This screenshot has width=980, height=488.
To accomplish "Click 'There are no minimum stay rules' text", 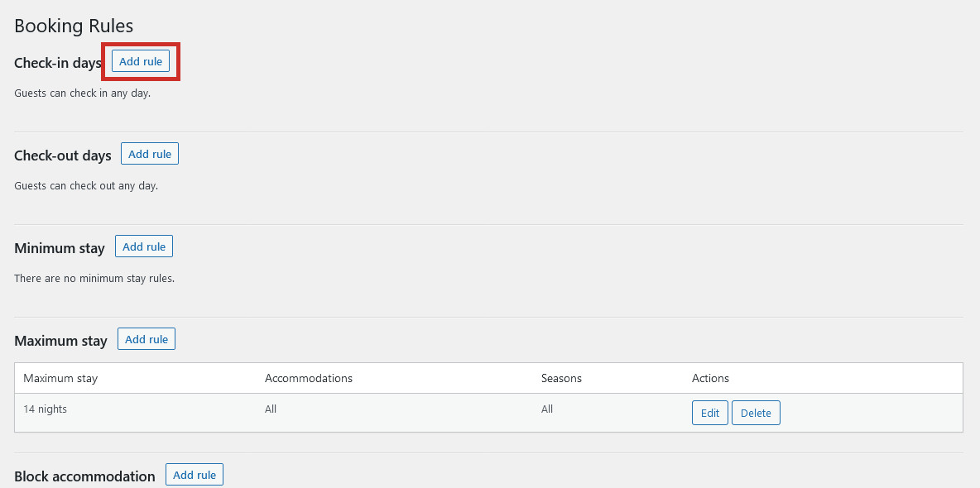I will 94,278.
